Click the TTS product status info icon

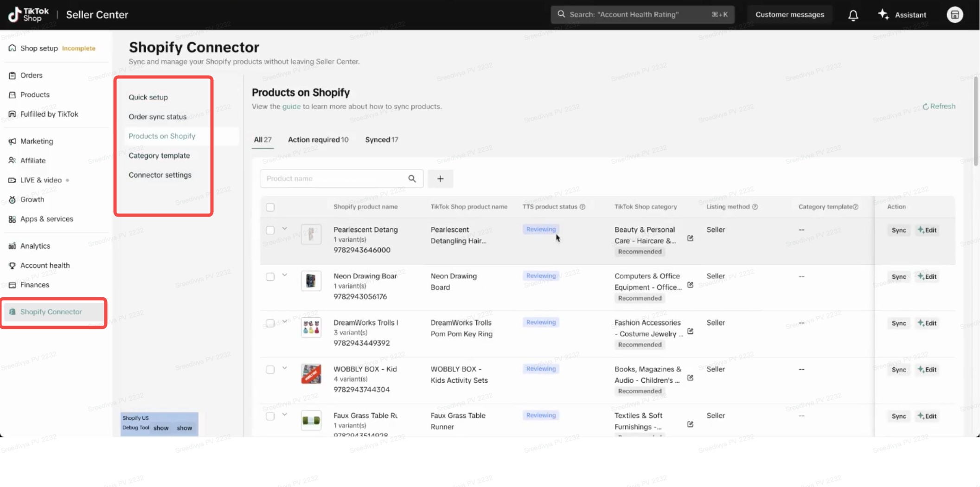pyautogui.click(x=583, y=207)
